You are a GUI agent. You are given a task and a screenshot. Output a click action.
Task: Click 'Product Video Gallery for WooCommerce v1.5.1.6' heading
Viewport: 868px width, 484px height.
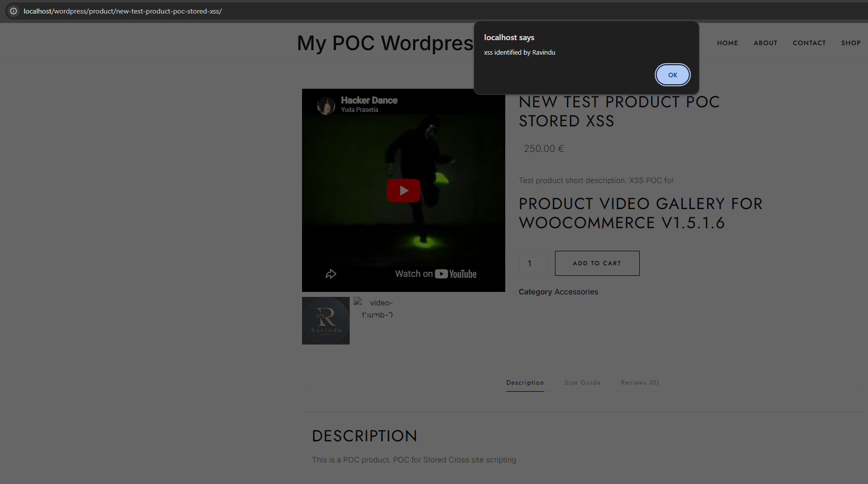641,213
